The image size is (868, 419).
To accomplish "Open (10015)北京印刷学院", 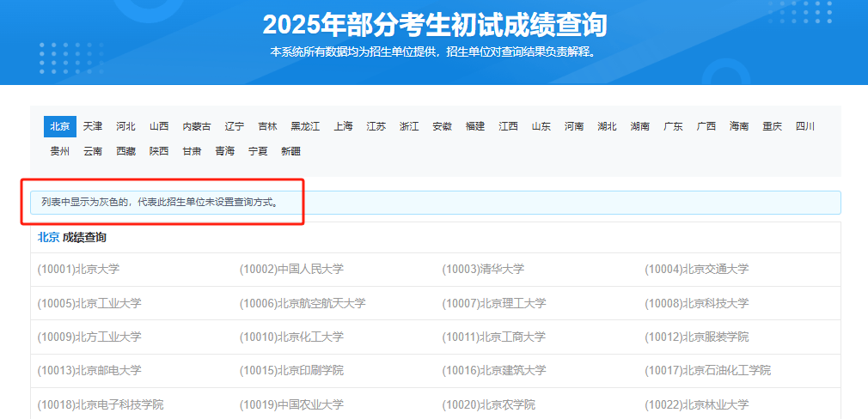I will (x=291, y=370).
